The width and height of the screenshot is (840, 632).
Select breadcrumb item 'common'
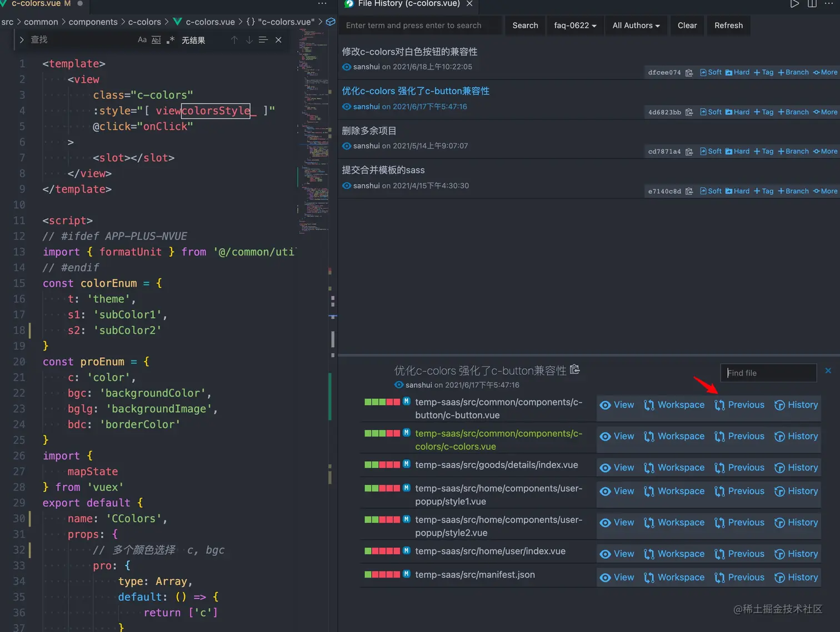point(41,22)
